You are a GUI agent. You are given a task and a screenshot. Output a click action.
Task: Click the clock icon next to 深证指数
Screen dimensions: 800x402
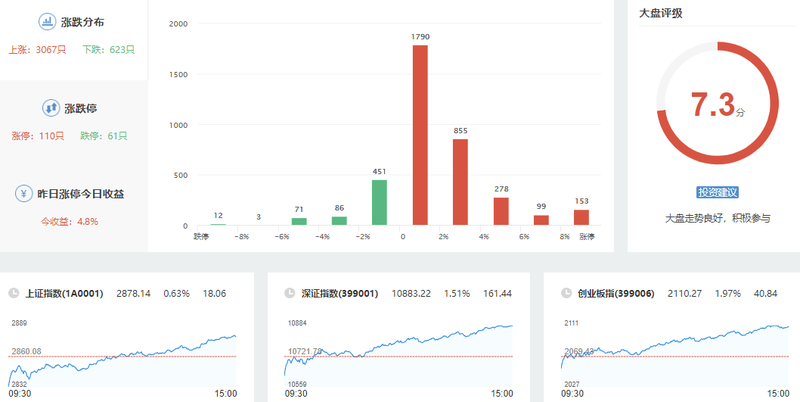coord(287,293)
